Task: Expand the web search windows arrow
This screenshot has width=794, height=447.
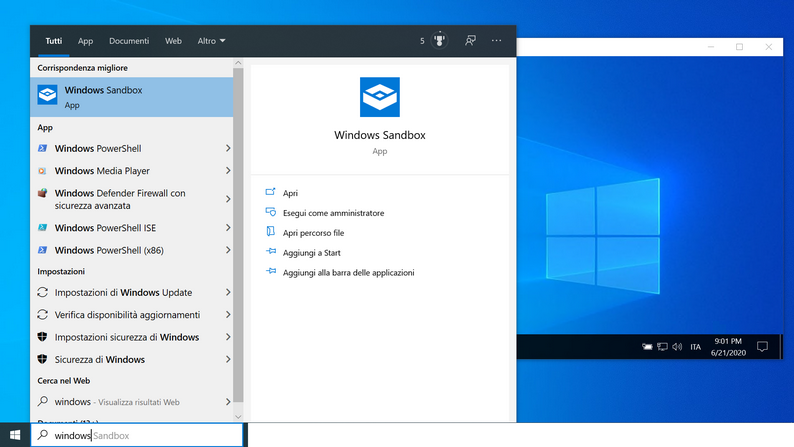Action: coord(228,401)
